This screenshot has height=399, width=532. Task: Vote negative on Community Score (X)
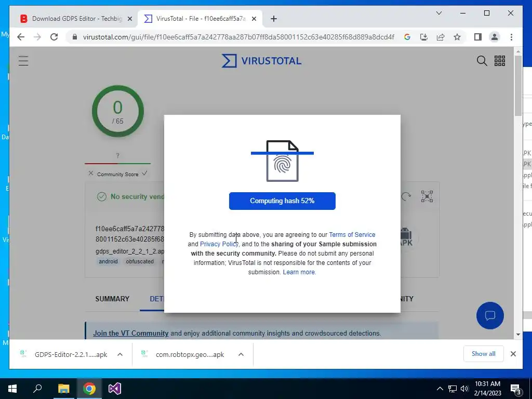pos(90,174)
